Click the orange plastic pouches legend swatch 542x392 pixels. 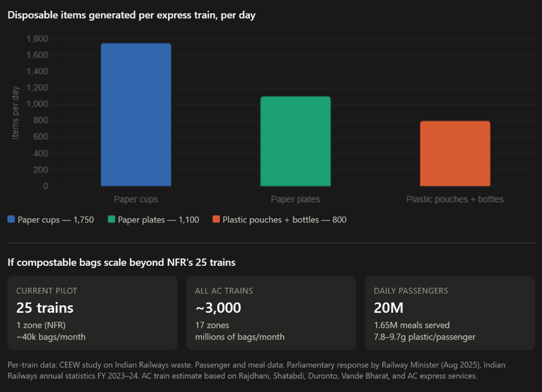(x=216, y=219)
